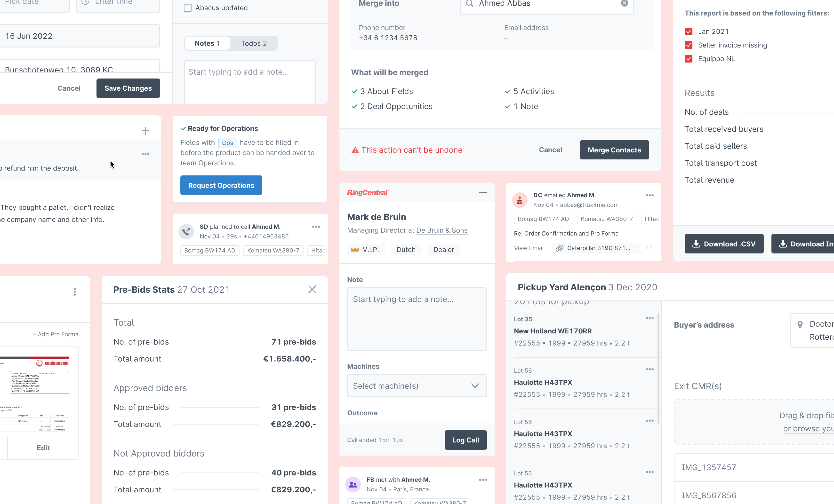Click the note input field to add note
Viewport: 834px width, 504px height.
pyautogui.click(x=417, y=318)
